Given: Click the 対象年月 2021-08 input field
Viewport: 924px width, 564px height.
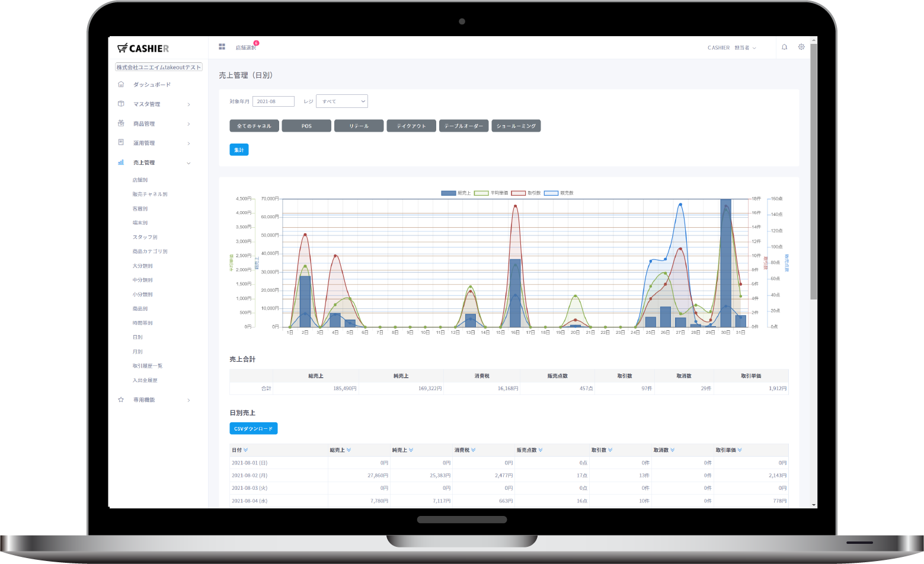Looking at the screenshot, I should (x=273, y=101).
